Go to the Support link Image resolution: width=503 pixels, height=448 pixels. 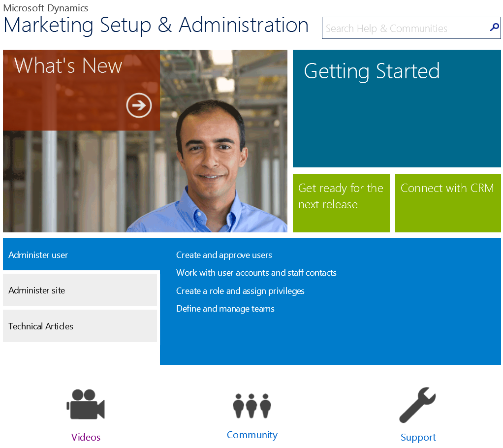click(x=418, y=437)
